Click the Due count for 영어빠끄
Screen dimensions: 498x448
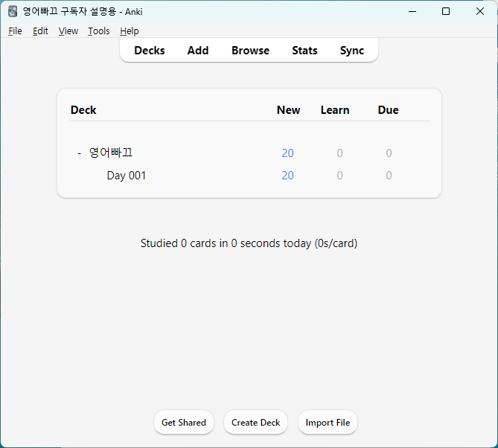click(389, 153)
